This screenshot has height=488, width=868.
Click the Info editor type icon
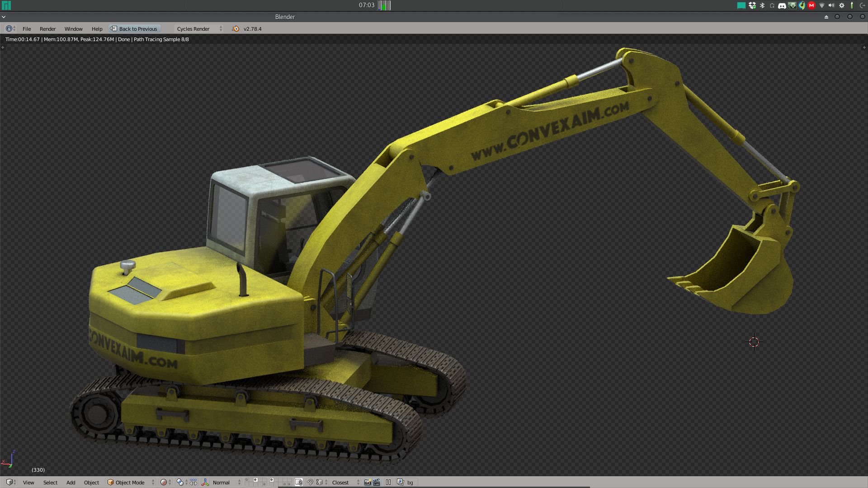(x=10, y=28)
